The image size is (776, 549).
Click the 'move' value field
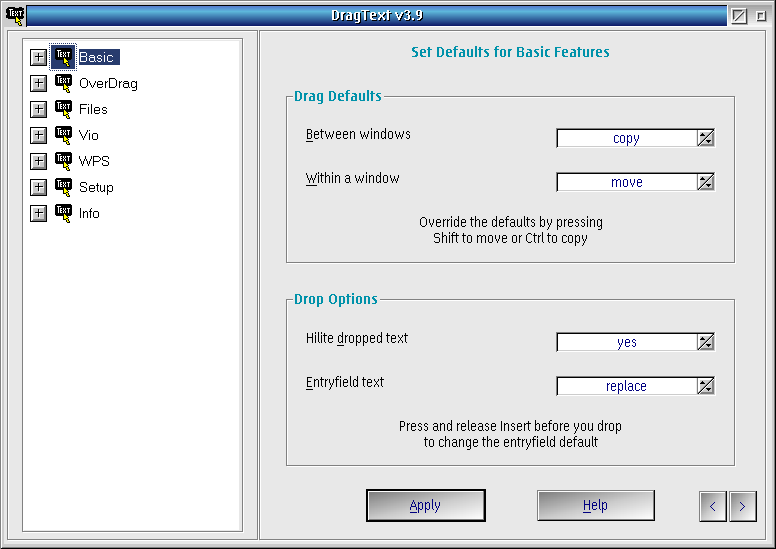pyautogui.click(x=627, y=182)
